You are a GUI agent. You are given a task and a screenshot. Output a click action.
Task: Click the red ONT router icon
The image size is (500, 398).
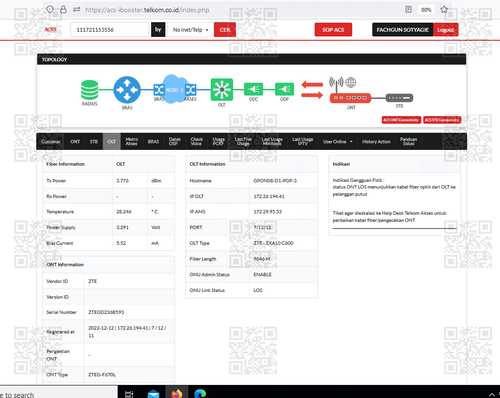coord(350,98)
